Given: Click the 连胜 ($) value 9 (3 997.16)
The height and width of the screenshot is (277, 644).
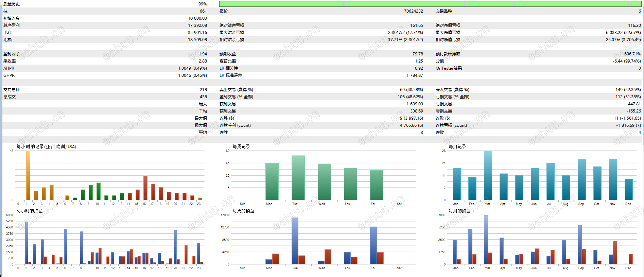Looking at the screenshot, I should coord(411,118).
